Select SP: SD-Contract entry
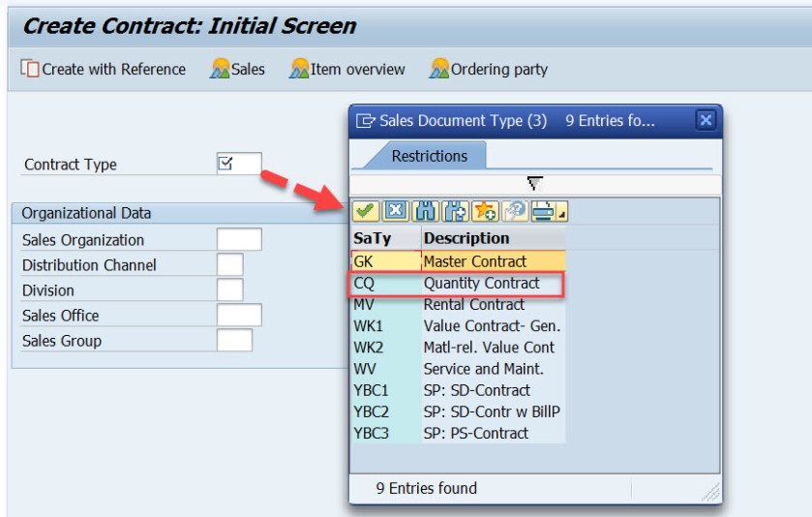The width and height of the screenshot is (812, 517). click(494, 390)
